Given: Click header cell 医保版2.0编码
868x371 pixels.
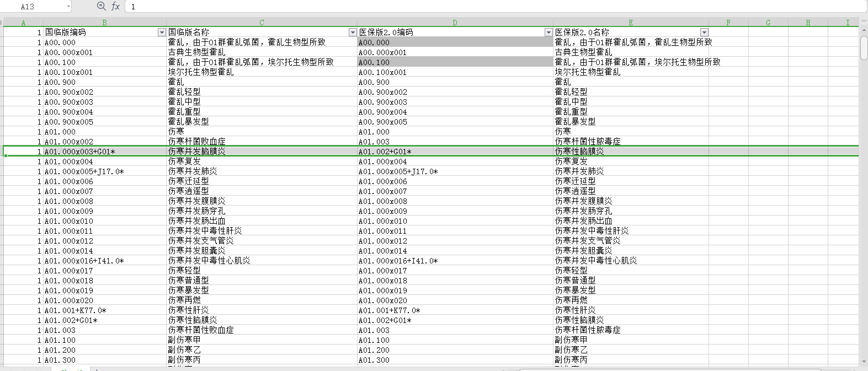Looking at the screenshot, I should point(455,33).
